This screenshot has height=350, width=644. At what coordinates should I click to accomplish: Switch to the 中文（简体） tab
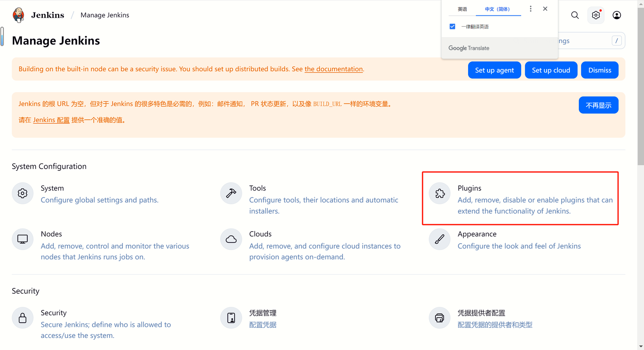click(x=497, y=9)
